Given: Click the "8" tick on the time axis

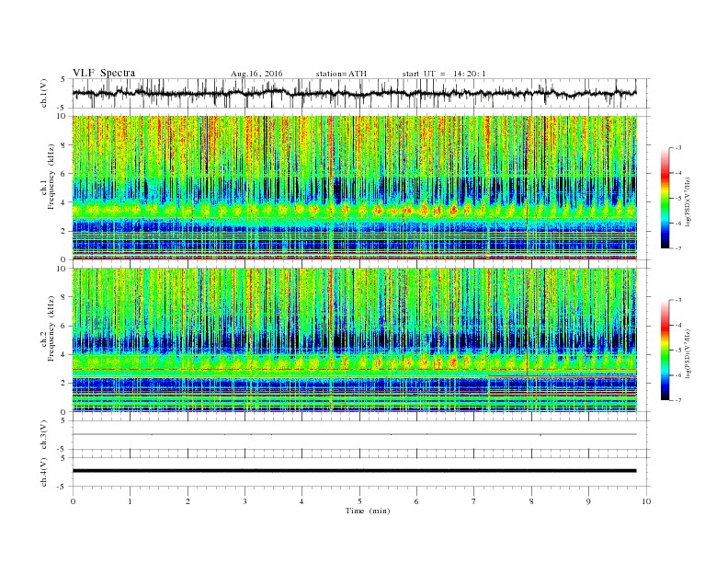Looking at the screenshot, I should (x=531, y=501).
